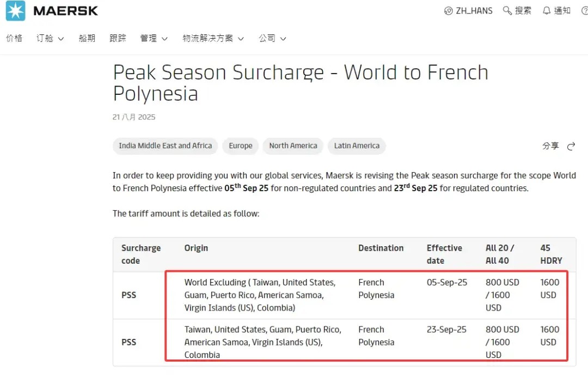
Task: Click the search magnifier icon
Action: (x=507, y=11)
